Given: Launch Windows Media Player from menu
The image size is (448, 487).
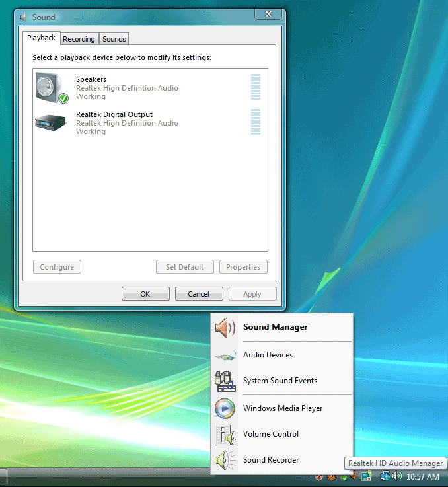Looking at the screenshot, I should point(281,408).
